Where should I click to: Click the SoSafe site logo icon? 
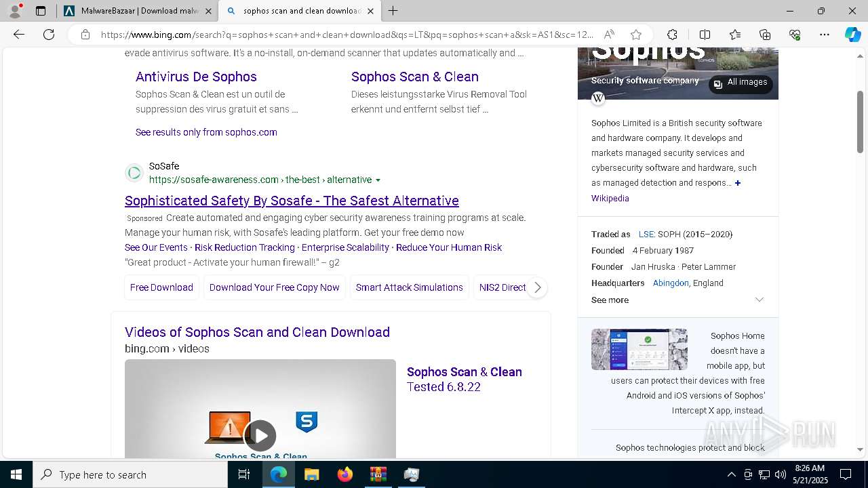(x=134, y=173)
